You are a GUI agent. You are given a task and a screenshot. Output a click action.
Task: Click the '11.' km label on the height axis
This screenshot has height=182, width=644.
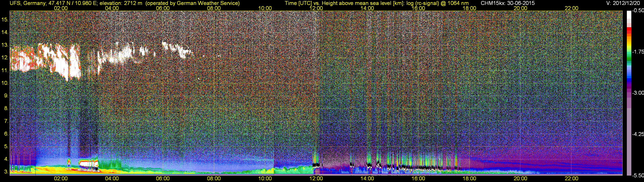coord(5,70)
